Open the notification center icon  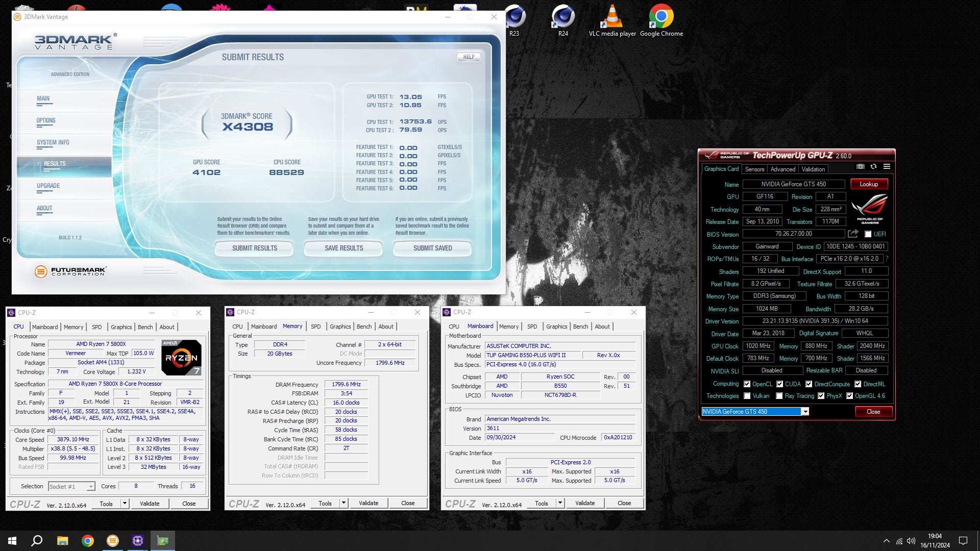click(963, 541)
